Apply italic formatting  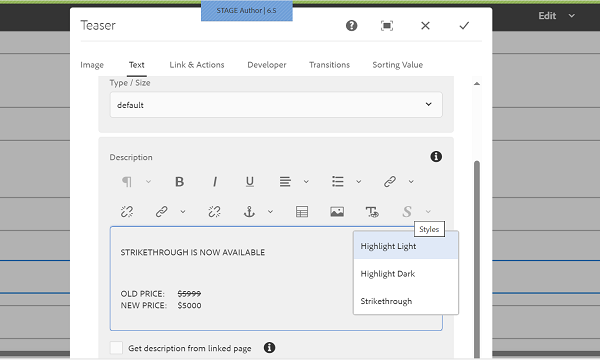215,182
